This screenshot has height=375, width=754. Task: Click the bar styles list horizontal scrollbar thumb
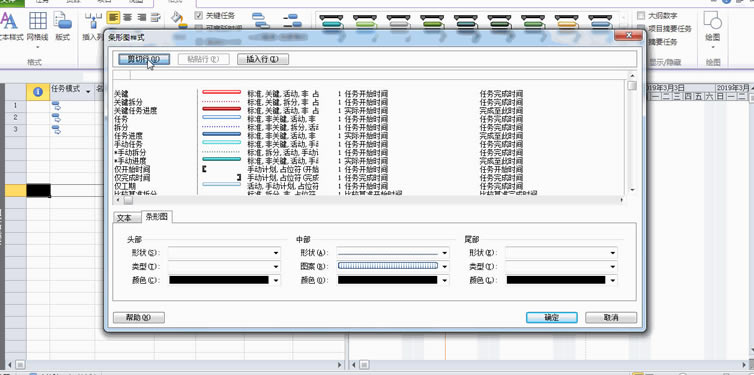pos(128,200)
